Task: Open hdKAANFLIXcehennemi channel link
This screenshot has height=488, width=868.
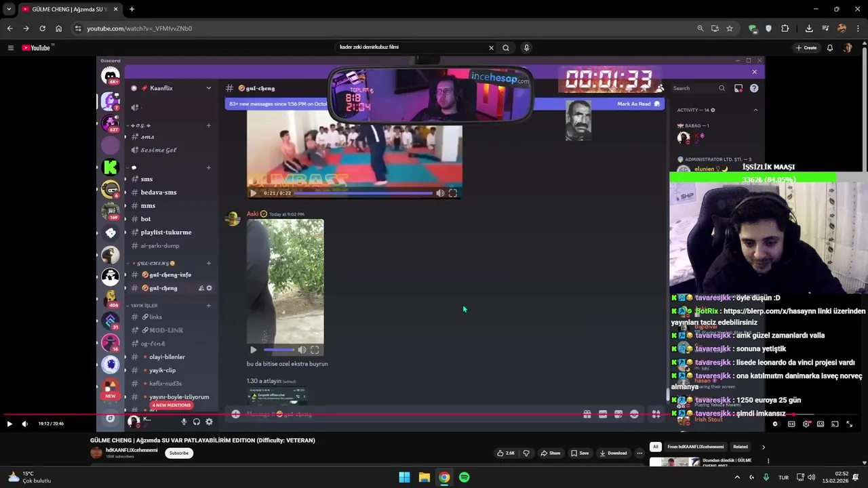Action: click(x=132, y=450)
